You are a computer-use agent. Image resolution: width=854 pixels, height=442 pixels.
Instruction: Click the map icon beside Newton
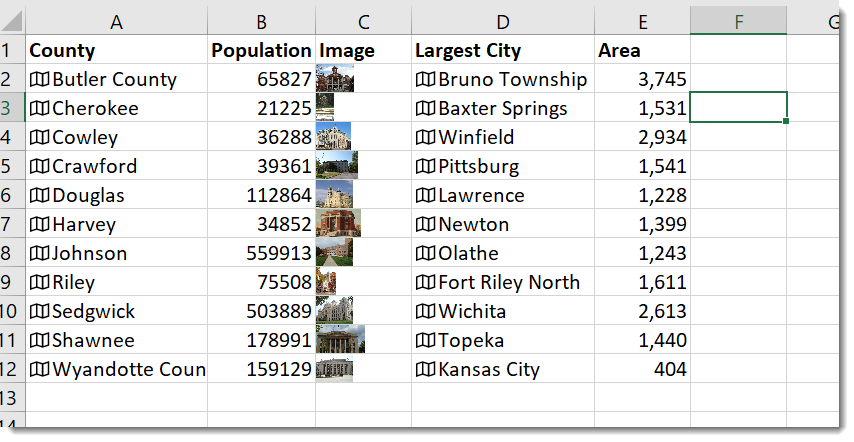click(x=425, y=224)
